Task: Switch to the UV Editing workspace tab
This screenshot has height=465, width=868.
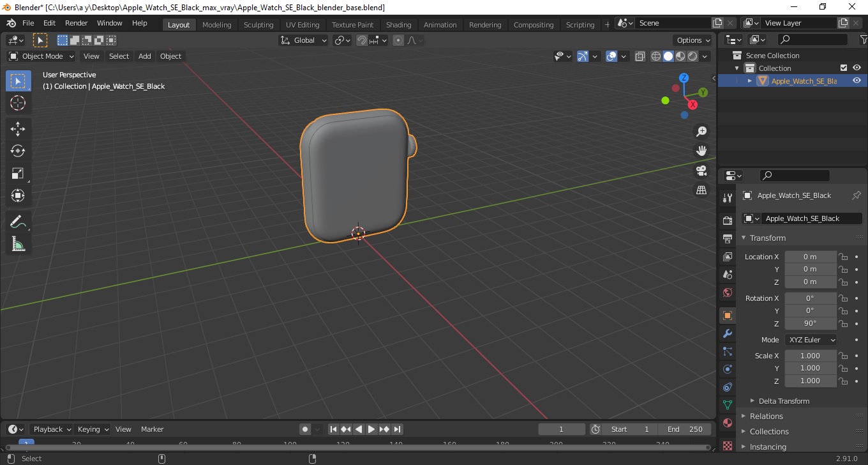Action: (x=303, y=25)
